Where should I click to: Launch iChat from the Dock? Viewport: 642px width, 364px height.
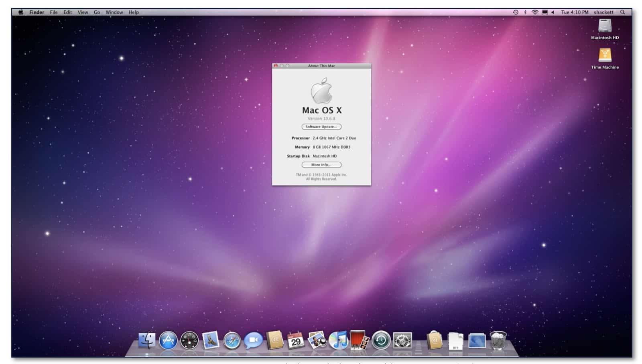[x=253, y=341]
